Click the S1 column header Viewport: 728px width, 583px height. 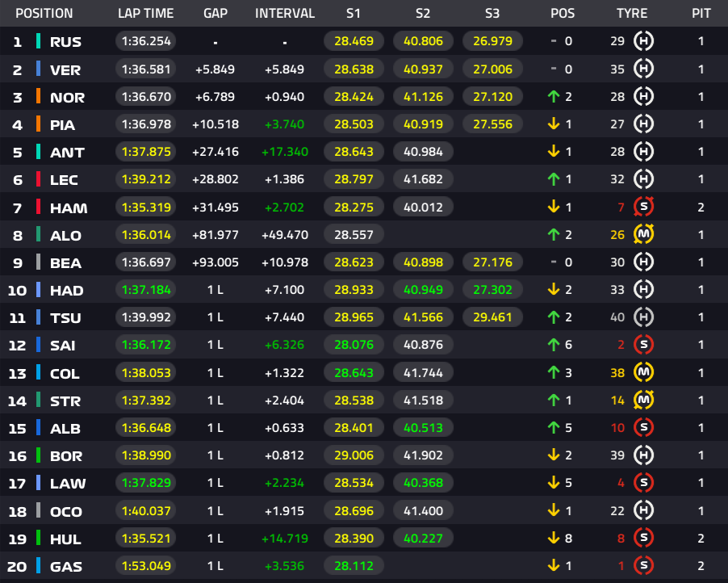click(x=354, y=14)
